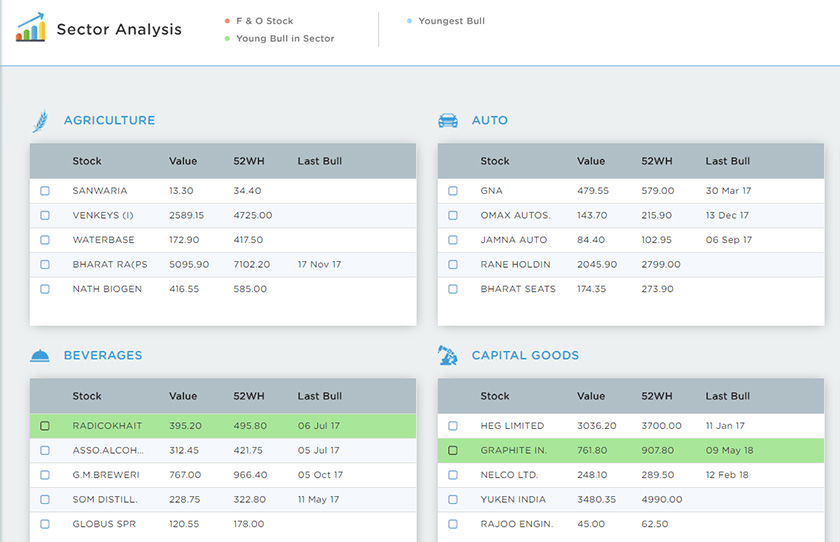Sort Auto table by Value header
The height and width of the screenshot is (542, 840).
[591, 161]
